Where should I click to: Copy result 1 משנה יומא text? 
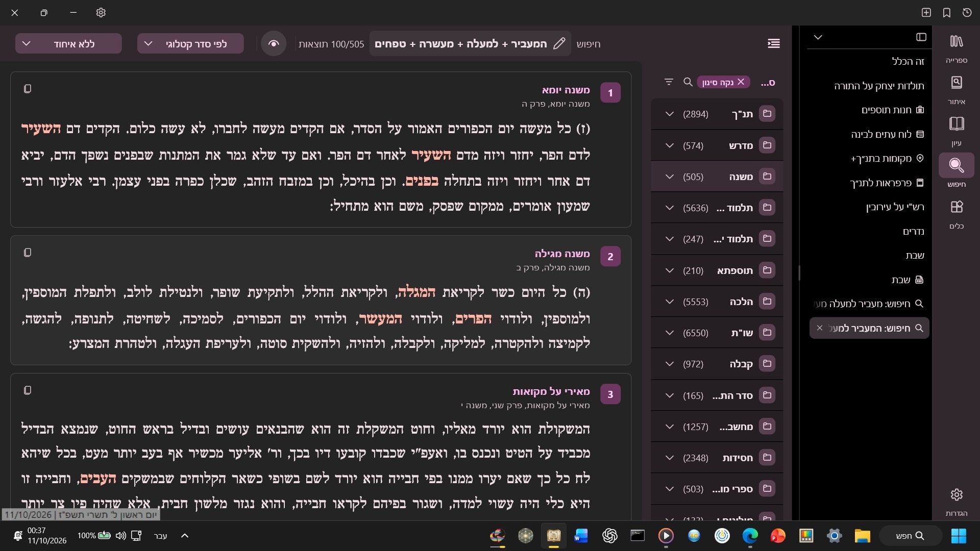click(28, 89)
